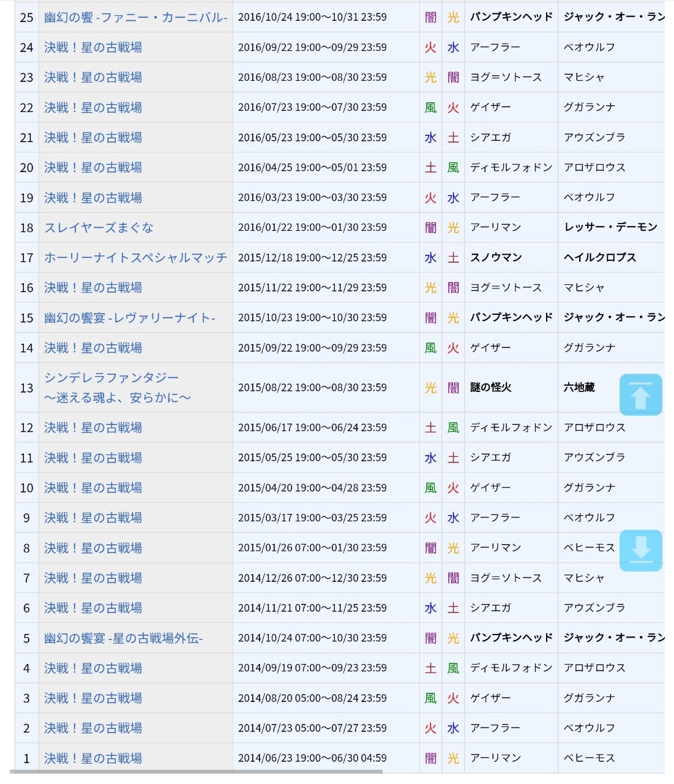Open event 12 決戦！星の古戦場 link
674x784 pixels.
(93, 428)
